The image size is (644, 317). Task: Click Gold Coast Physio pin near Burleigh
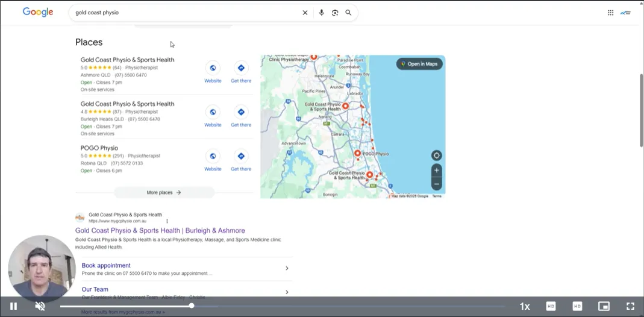(x=370, y=175)
